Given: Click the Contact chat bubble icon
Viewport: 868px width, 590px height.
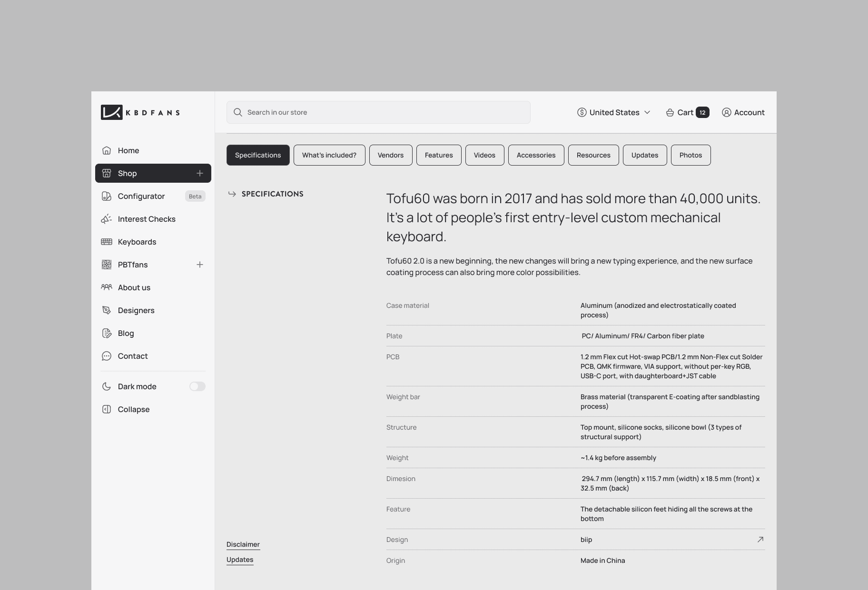Looking at the screenshot, I should click(107, 356).
